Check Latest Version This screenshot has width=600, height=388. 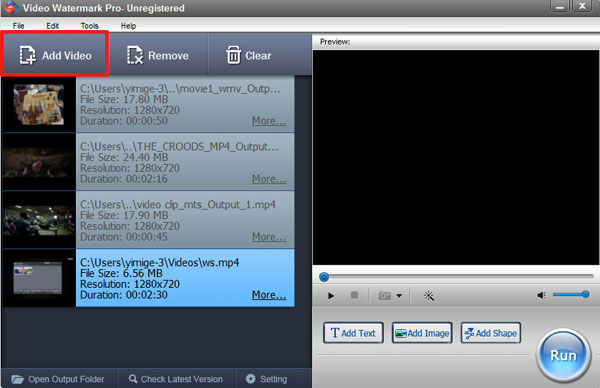tap(176, 379)
